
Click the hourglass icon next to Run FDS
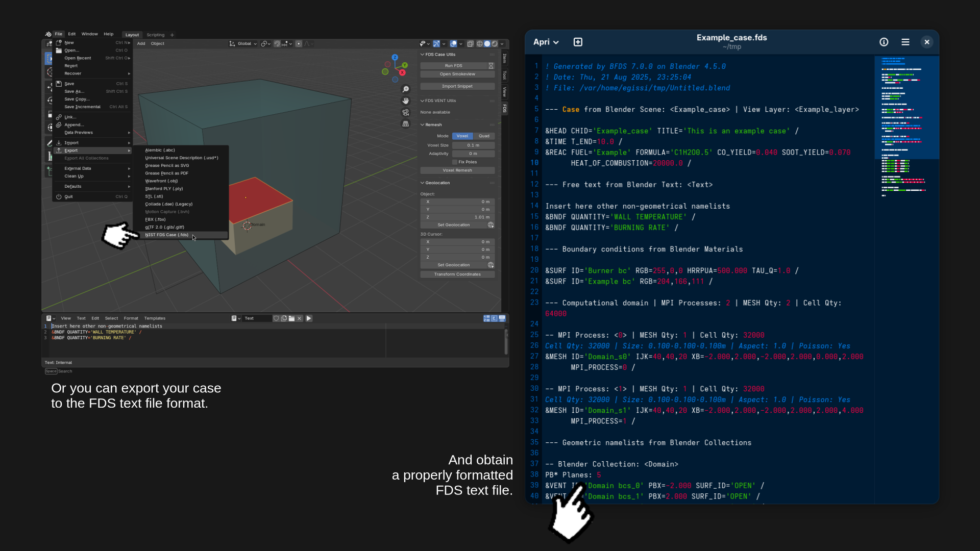(491, 66)
